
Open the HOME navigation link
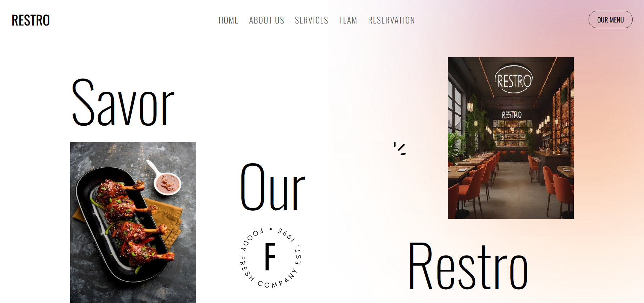[x=228, y=20]
